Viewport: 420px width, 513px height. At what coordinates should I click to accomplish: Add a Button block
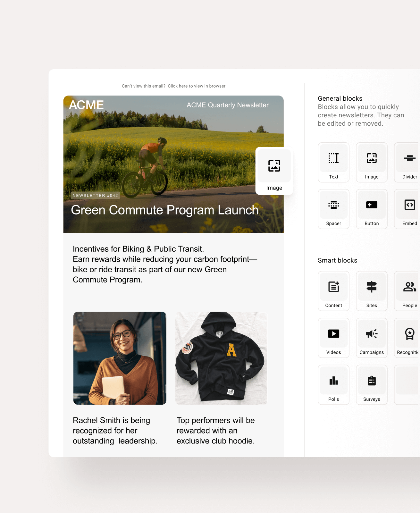pos(372,209)
